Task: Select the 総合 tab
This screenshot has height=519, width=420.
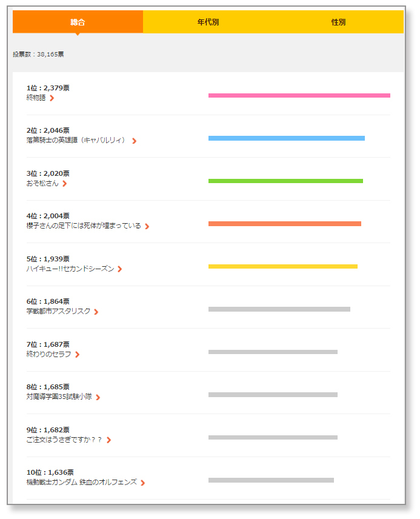Action: coord(78,22)
